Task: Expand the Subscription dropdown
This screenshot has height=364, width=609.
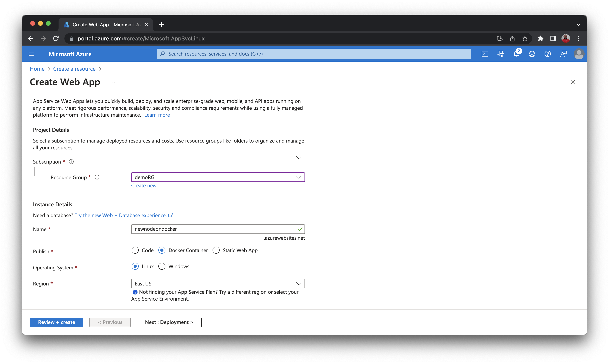Action: click(299, 157)
